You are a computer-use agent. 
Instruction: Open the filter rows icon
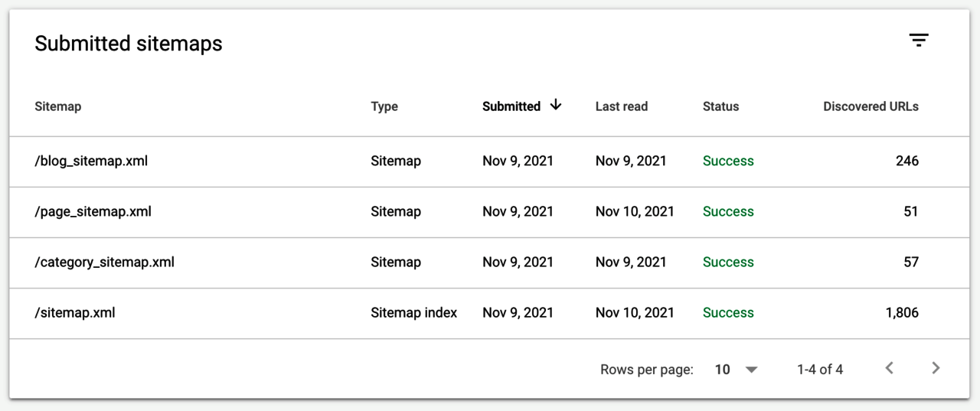click(x=919, y=41)
